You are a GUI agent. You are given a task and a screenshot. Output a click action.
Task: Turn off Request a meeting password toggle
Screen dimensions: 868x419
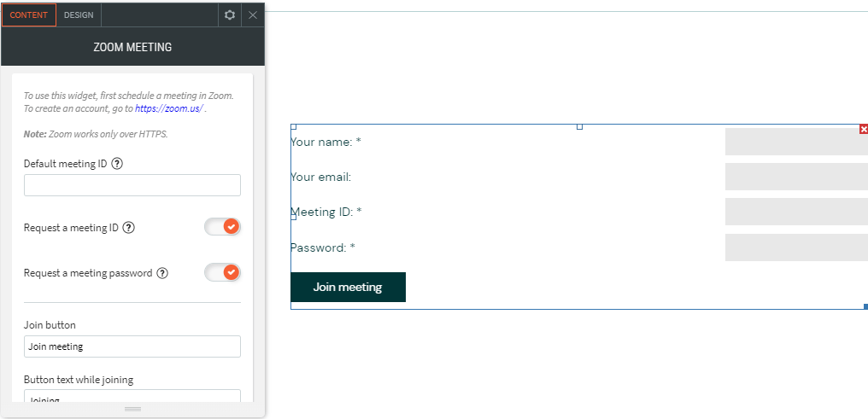point(223,272)
